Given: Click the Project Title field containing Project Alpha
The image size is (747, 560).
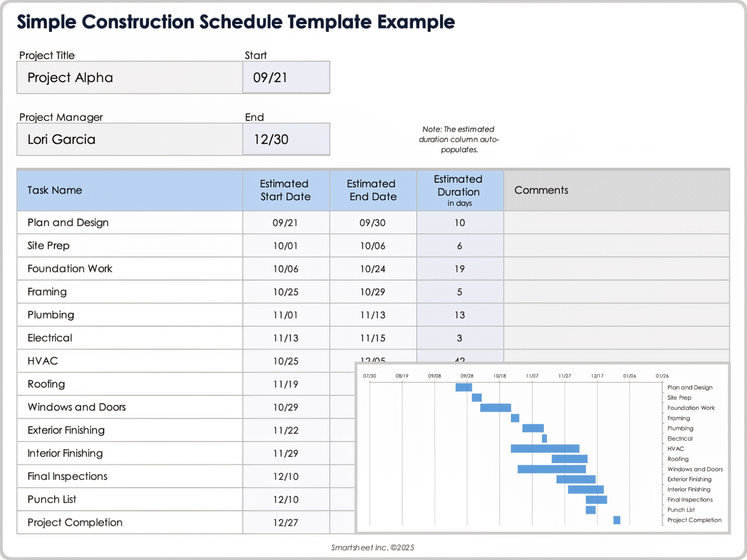Looking at the screenshot, I should coord(130,77).
